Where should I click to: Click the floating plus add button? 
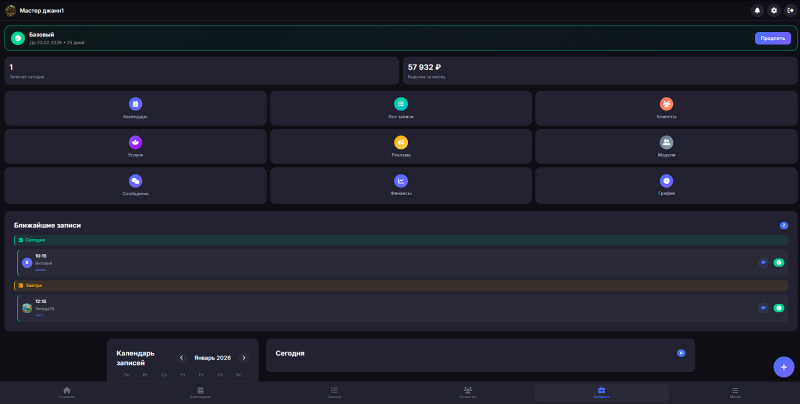point(784,367)
